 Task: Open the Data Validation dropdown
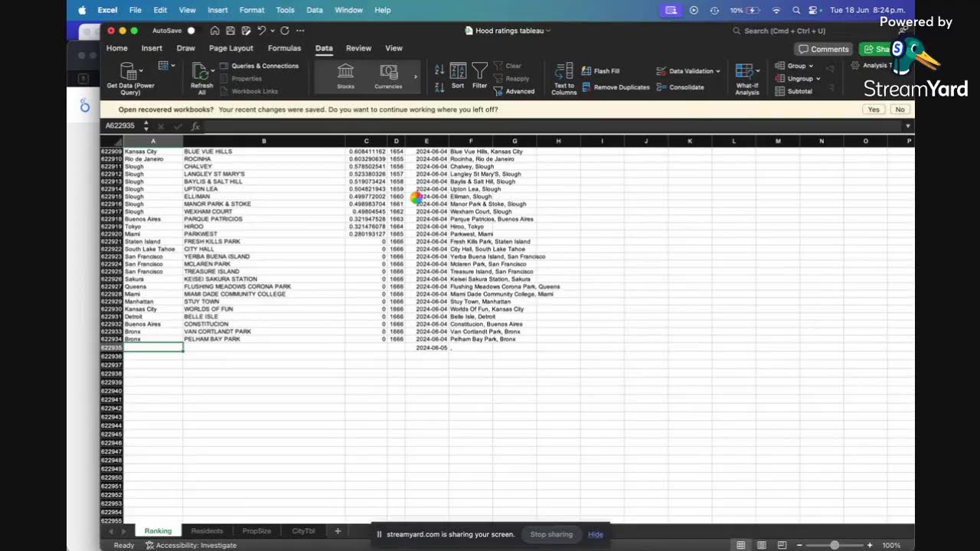pyautogui.click(x=717, y=71)
